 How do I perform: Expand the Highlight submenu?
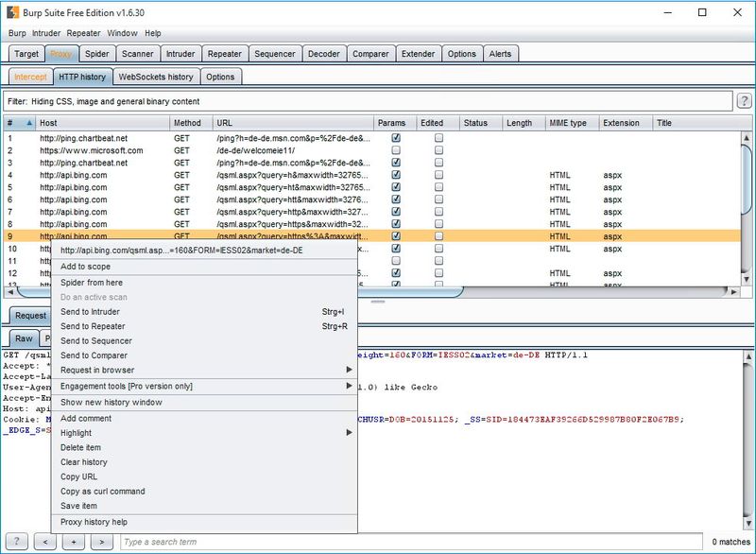tap(349, 432)
